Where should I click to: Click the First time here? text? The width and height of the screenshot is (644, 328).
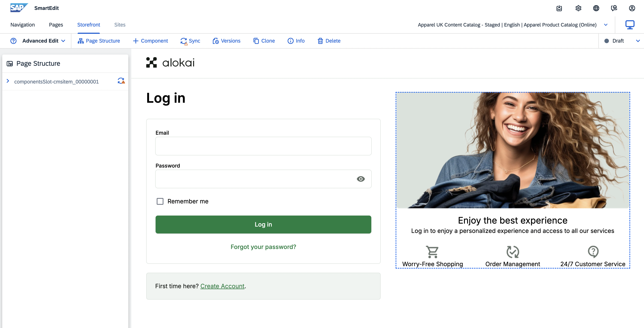(177, 286)
